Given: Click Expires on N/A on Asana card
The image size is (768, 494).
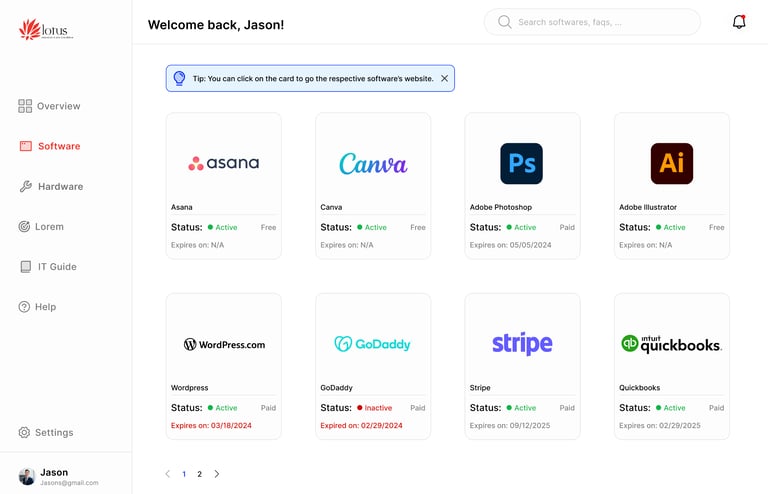Looking at the screenshot, I should click(197, 245).
